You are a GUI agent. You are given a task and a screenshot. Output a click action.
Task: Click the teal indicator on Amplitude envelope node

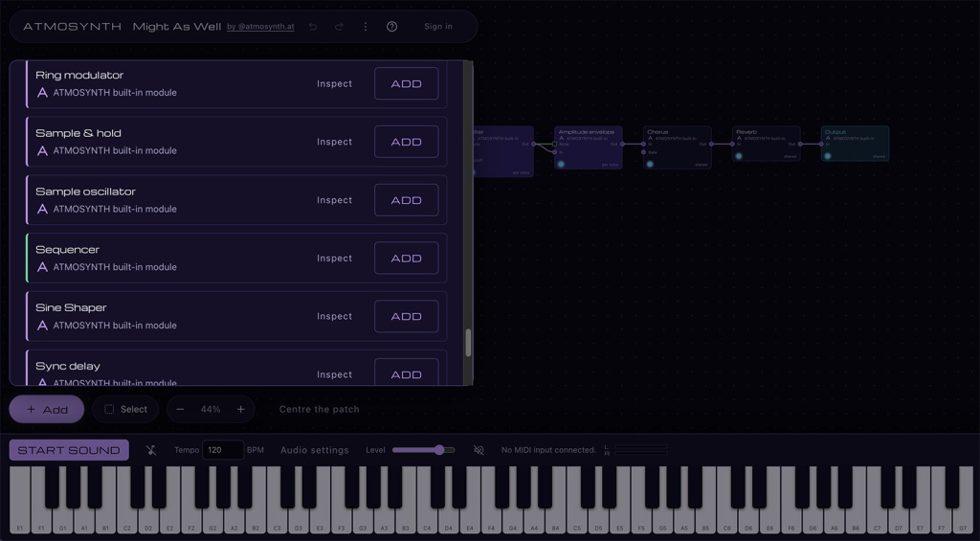click(x=561, y=165)
